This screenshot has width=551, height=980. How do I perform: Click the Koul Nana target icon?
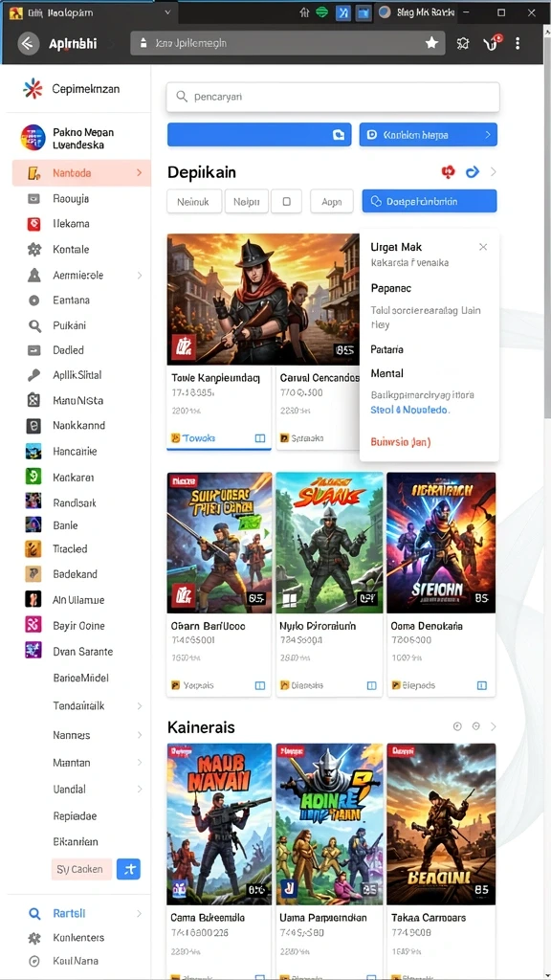34,961
